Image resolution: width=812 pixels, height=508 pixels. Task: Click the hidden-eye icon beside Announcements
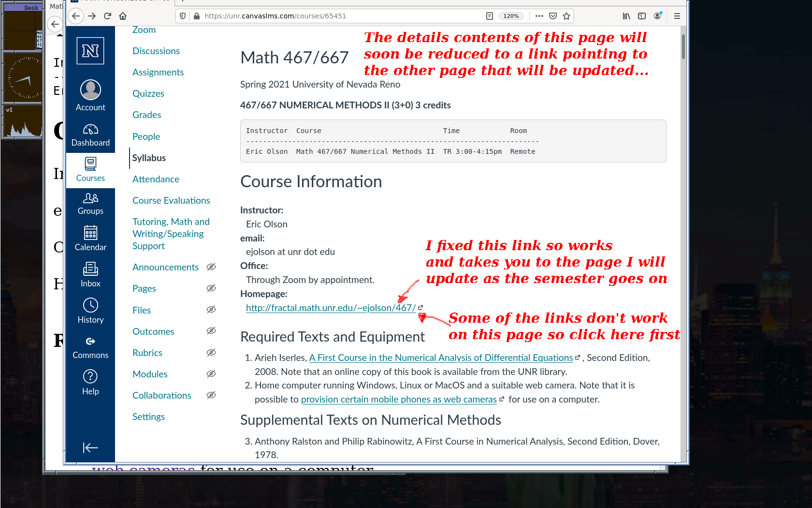[x=211, y=267]
